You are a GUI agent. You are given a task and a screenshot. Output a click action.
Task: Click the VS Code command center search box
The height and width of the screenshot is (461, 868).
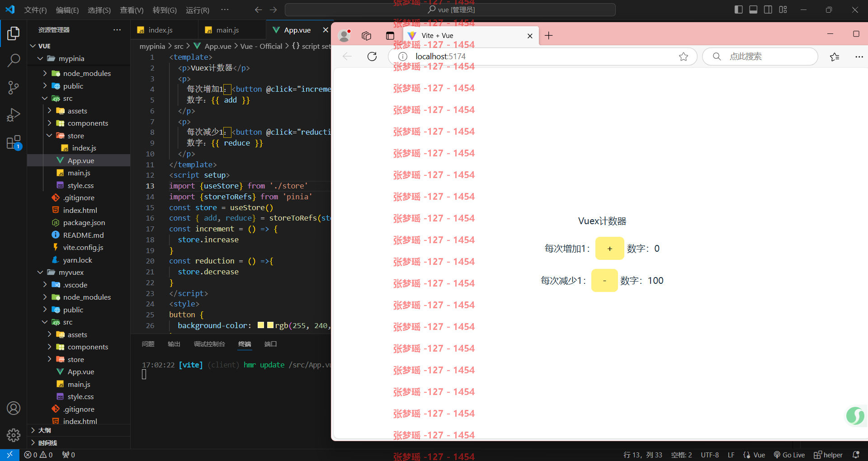tap(450, 9)
